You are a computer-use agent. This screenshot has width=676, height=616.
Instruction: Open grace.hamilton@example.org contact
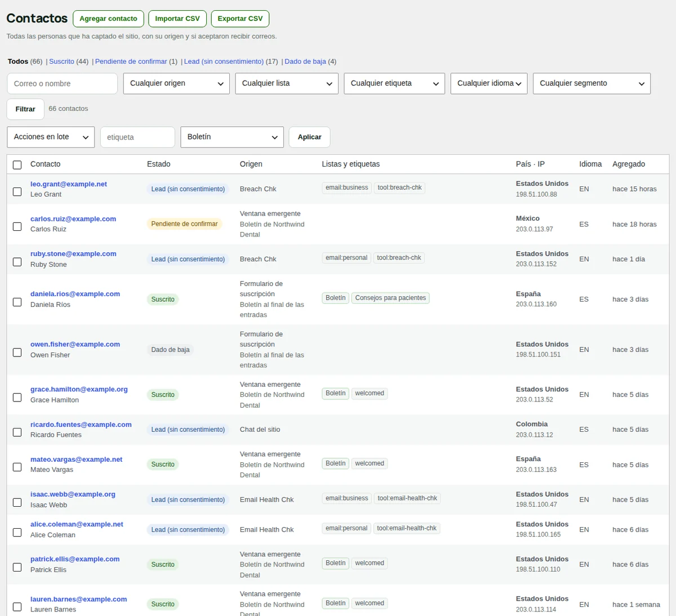click(79, 389)
